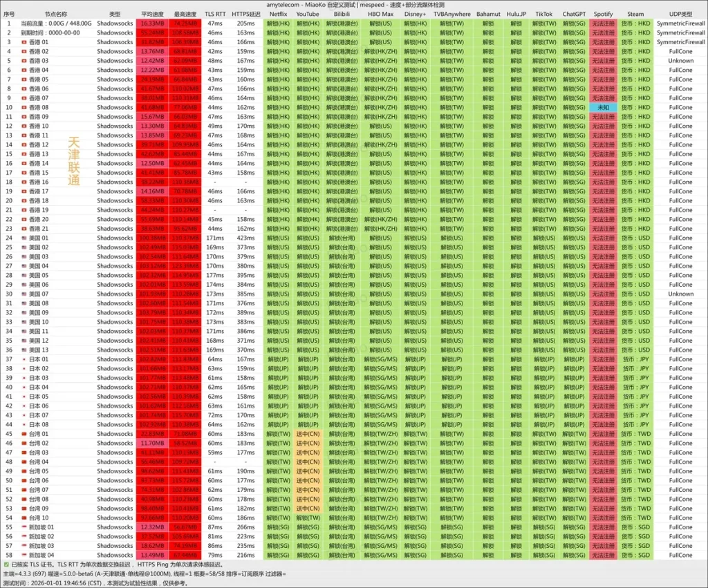Screen dimensions: 708x588
Task: Click the Japan flag beside 日本 08
Action: click(x=24, y=425)
